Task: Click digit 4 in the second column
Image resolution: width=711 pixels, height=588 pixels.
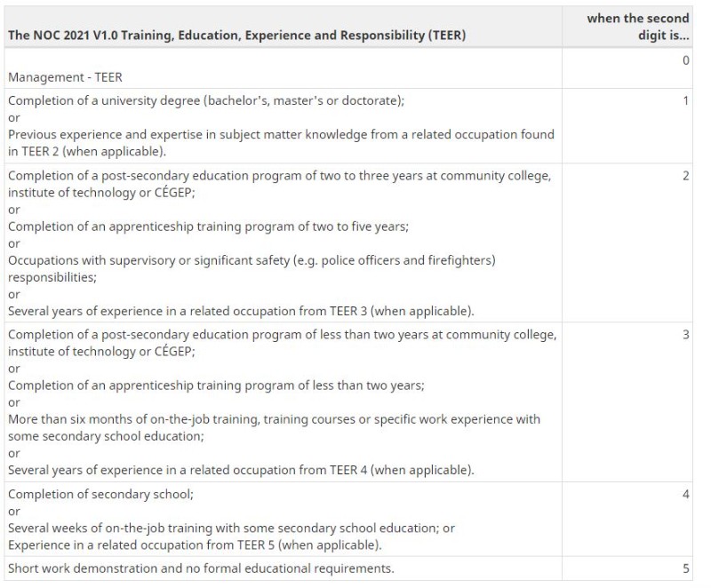Action: coord(685,494)
